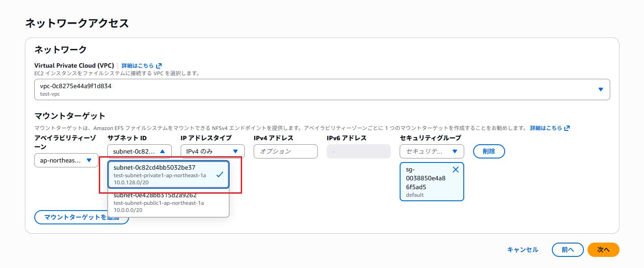The height and width of the screenshot is (268, 644).
Task: Open mount target 詳細はこちら link
Action: [x=546, y=128]
